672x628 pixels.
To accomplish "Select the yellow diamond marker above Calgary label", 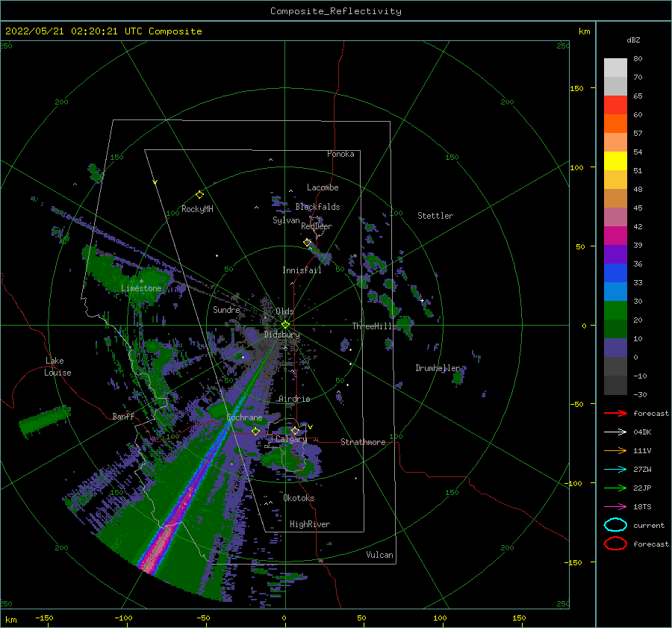I will pyautogui.click(x=295, y=430).
